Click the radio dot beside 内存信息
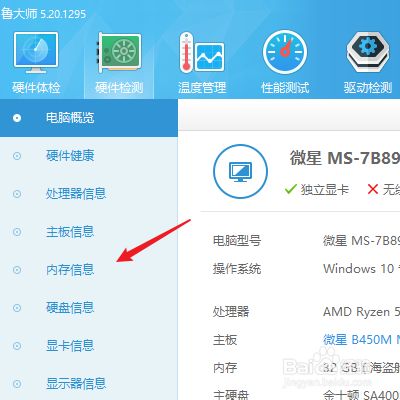The width and height of the screenshot is (400, 400). click(x=17, y=270)
